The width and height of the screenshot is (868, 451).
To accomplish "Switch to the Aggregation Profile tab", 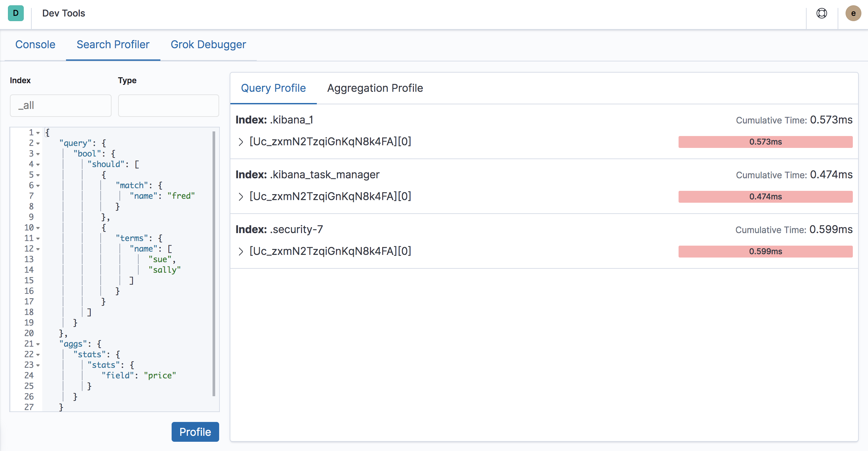I will [375, 88].
